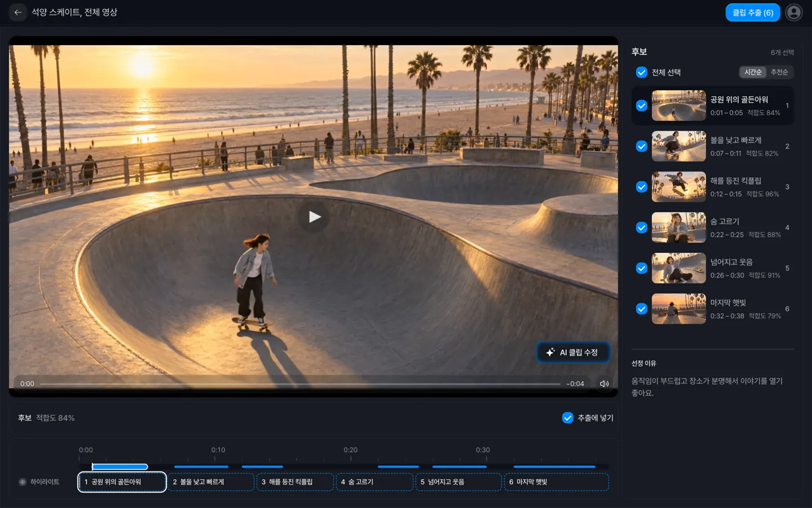Seek on the video progress bar

pos(300,384)
